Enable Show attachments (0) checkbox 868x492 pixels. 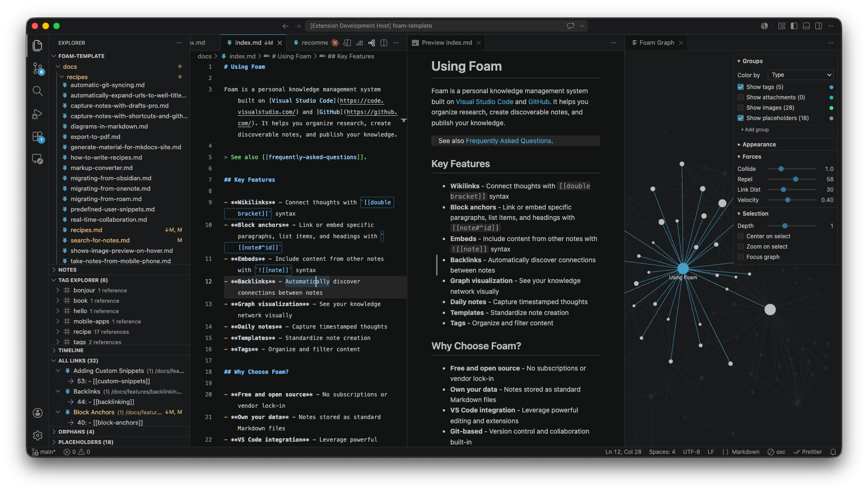tap(740, 97)
